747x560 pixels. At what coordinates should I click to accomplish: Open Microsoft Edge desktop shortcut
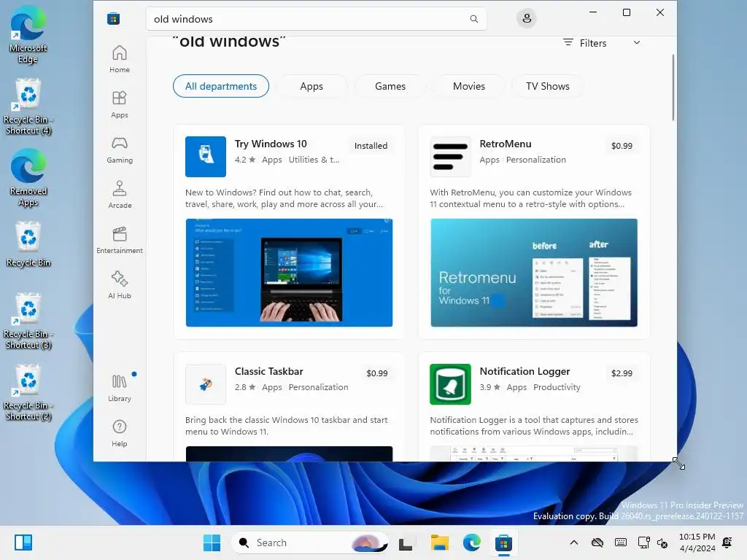pyautogui.click(x=28, y=34)
